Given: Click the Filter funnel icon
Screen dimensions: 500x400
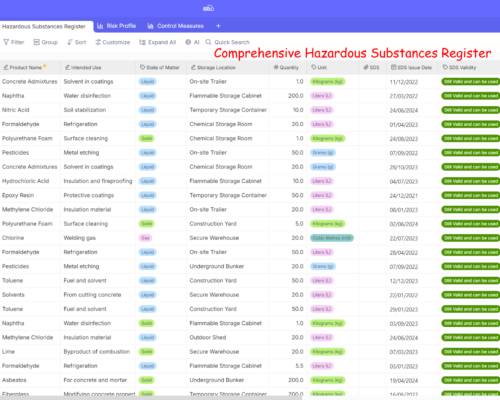Looking at the screenshot, I should pyautogui.click(x=6, y=42).
